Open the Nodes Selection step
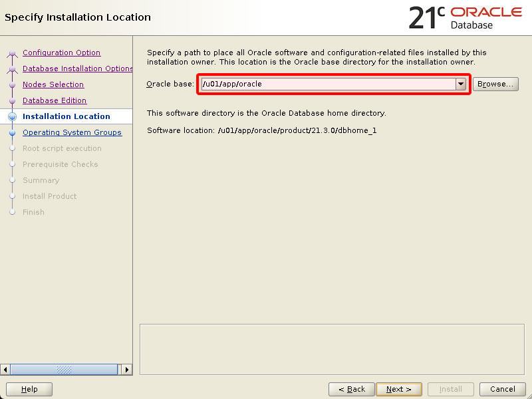The width and height of the screenshot is (532, 399). click(x=53, y=84)
